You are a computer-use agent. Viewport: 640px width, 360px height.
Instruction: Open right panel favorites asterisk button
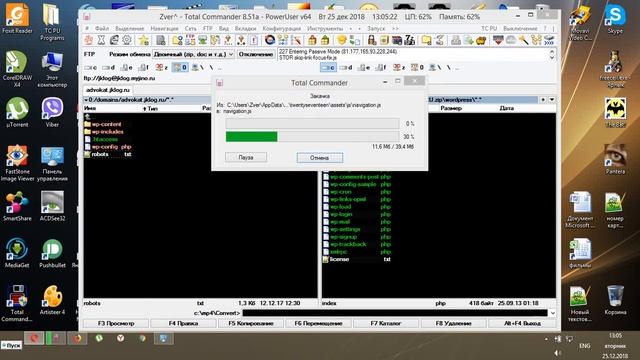543,100
